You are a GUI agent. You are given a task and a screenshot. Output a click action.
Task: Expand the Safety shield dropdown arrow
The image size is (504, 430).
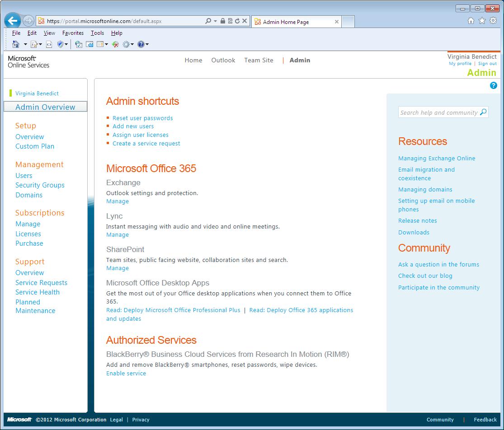pyautogui.click(x=66, y=44)
